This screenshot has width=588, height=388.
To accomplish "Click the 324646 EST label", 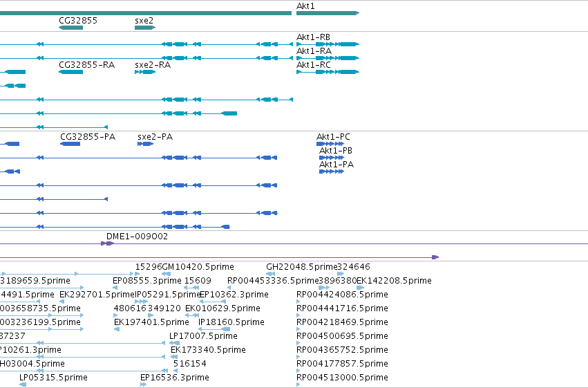I will click(354, 267).
